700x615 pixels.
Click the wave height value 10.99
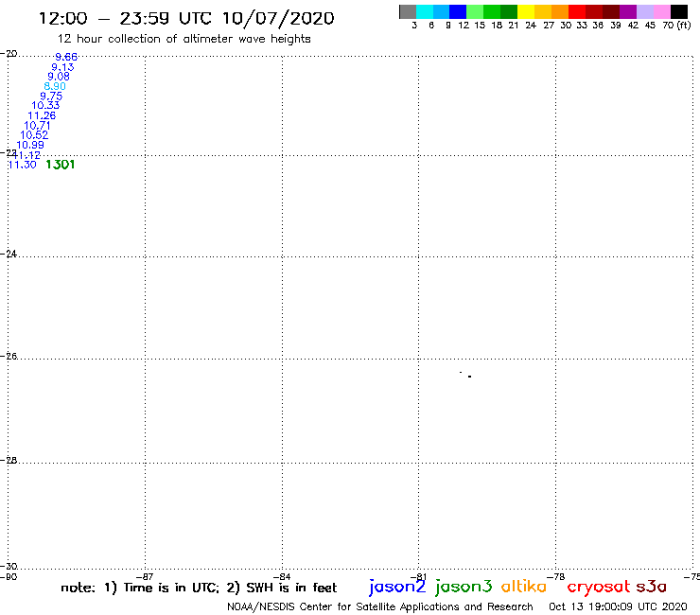[30, 145]
